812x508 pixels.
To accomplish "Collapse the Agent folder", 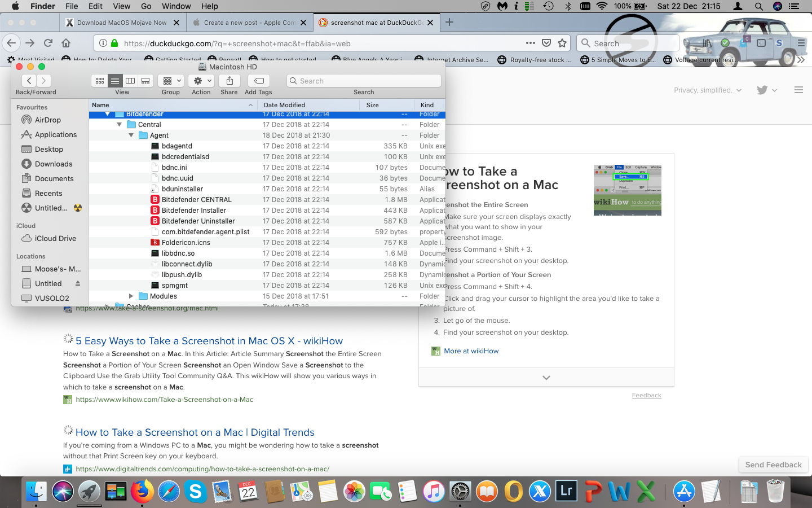I will (x=131, y=135).
